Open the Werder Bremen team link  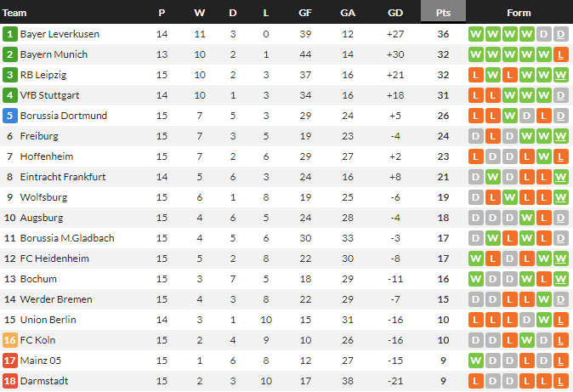55,299
